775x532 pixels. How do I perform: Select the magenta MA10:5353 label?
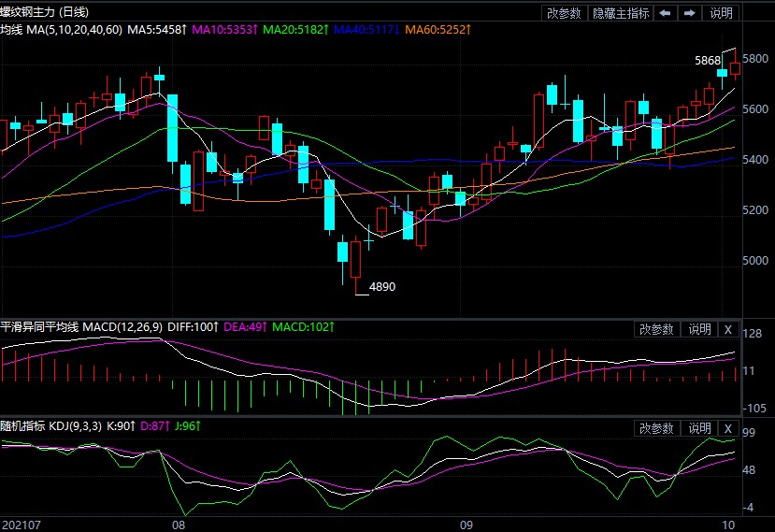(x=223, y=31)
